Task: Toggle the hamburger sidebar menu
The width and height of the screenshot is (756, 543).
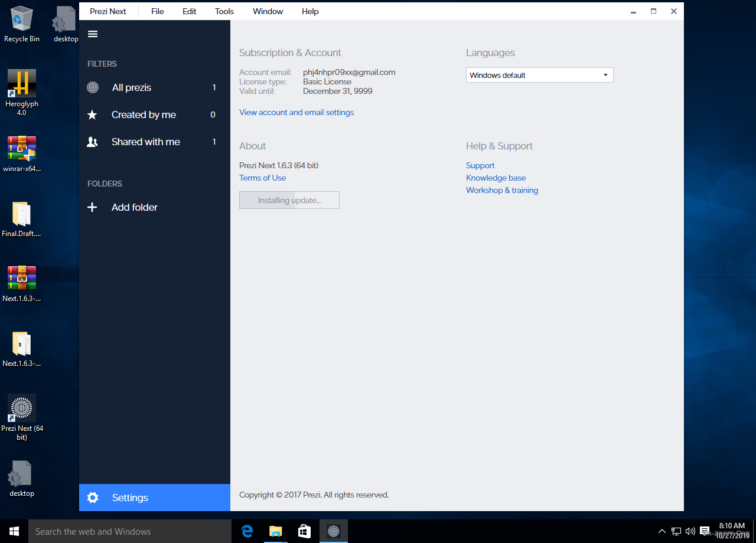Action: 93,34
